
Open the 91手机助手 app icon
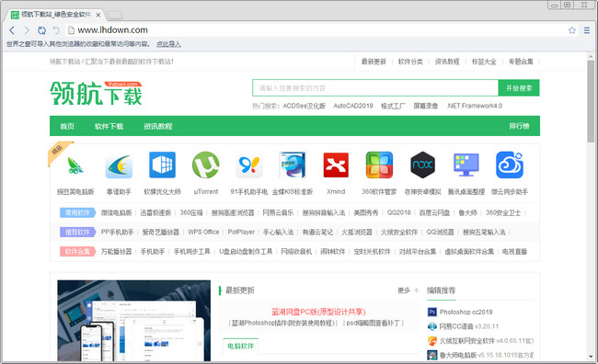click(x=248, y=165)
